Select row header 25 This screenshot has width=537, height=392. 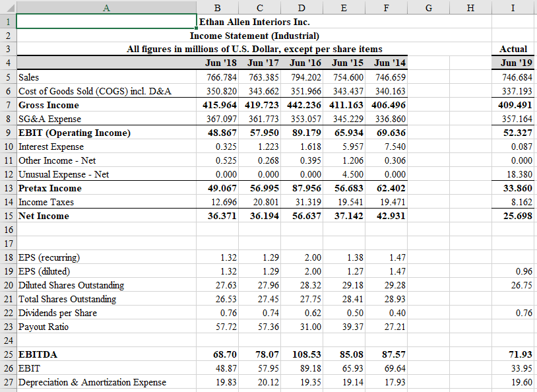click(9, 354)
